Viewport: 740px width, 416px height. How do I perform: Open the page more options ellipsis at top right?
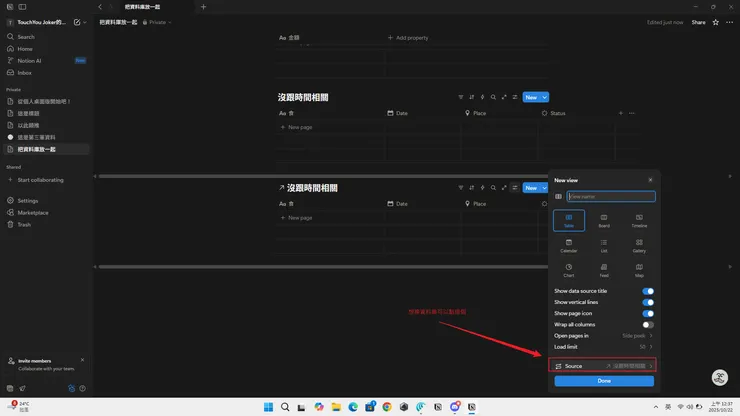tap(730, 22)
